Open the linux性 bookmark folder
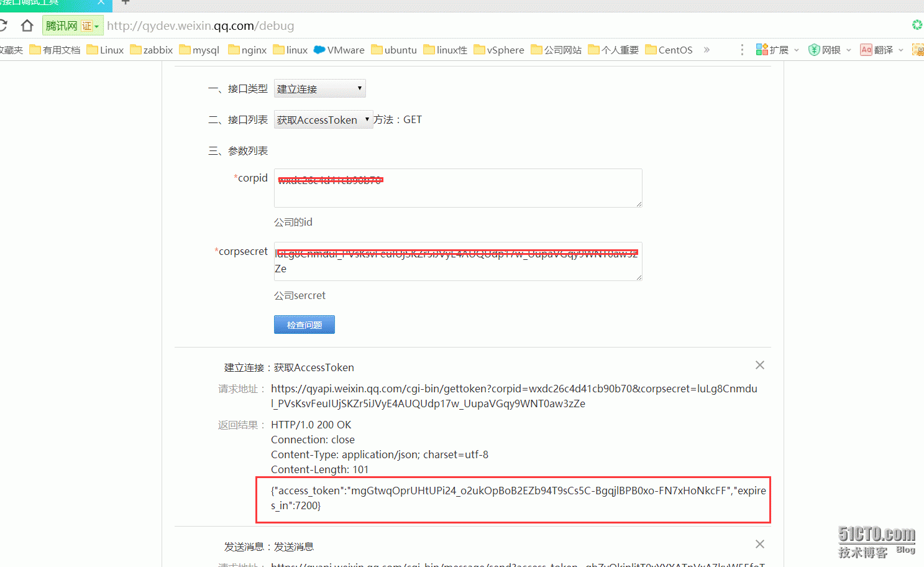The image size is (924, 567). click(x=445, y=50)
